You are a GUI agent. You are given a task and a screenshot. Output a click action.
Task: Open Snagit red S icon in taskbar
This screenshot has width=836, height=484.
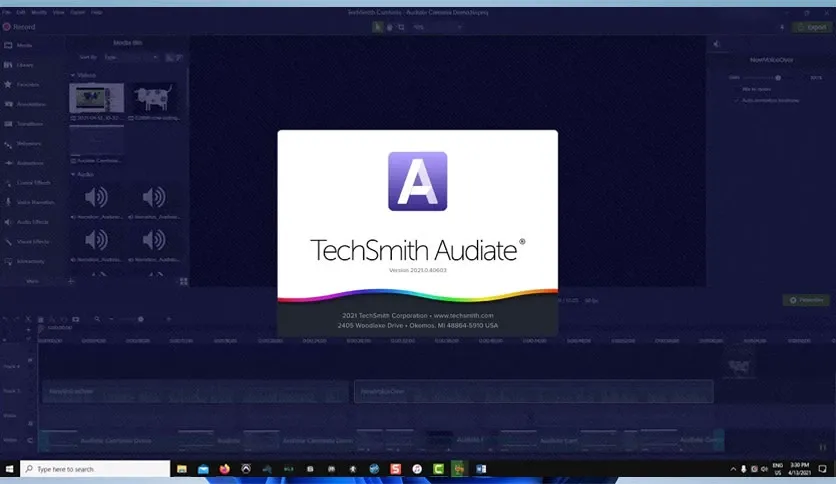coord(396,469)
